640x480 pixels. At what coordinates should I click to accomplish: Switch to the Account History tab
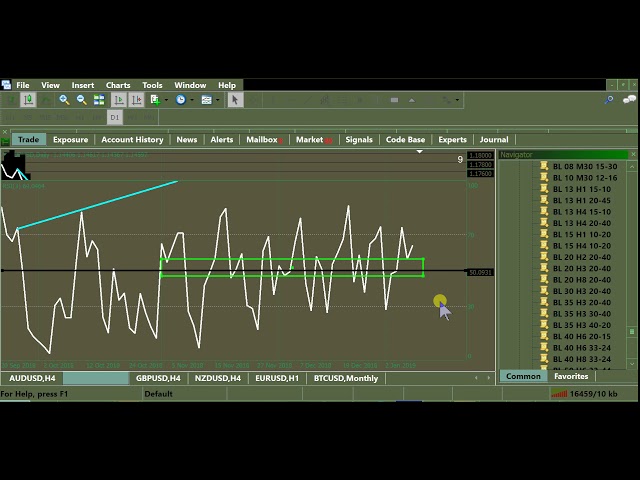pyautogui.click(x=132, y=140)
